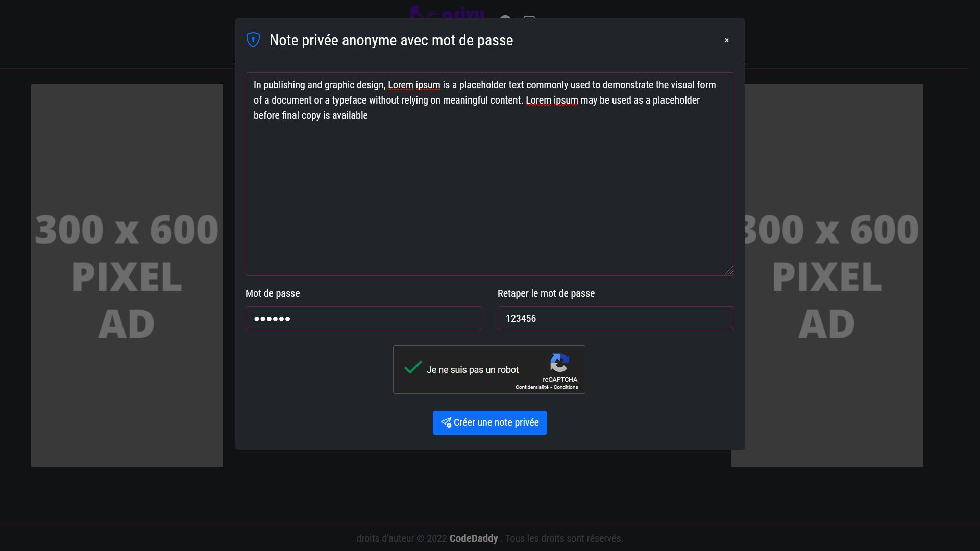This screenshot has height=551, width=980.
Task: Close the private note dialog
Action: point(727,40)
